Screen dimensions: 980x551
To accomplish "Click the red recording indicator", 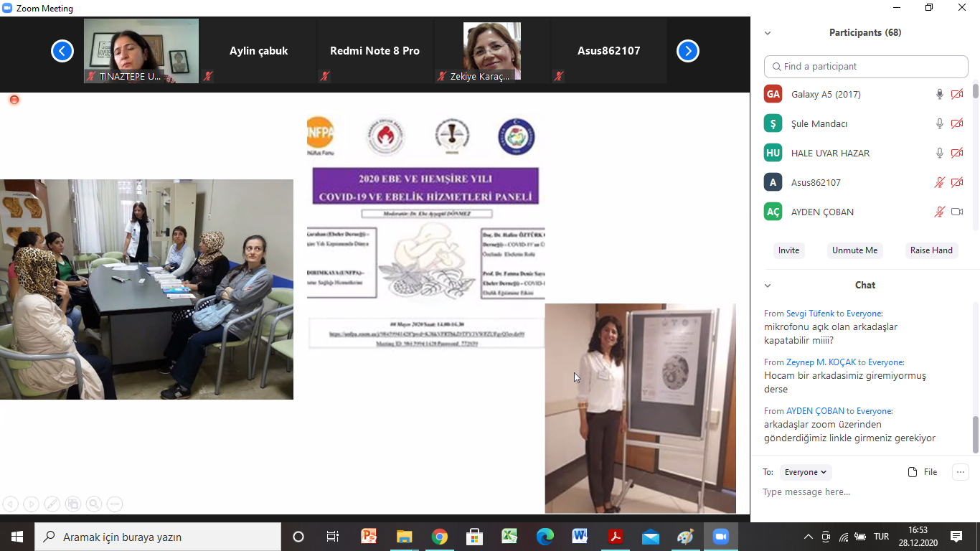I will pyautogui.click(x=14, y=100).
